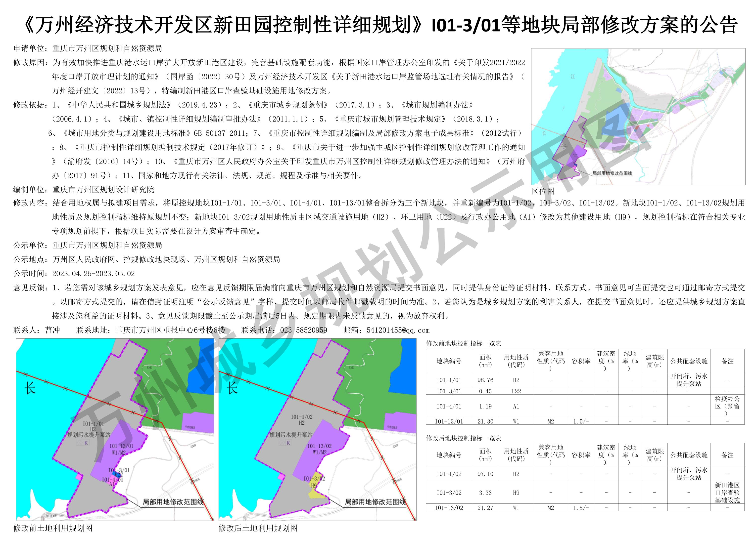Click the 修改后土地利用规划图 caption
Screen dimensions: 756x534
click(258, 528)
